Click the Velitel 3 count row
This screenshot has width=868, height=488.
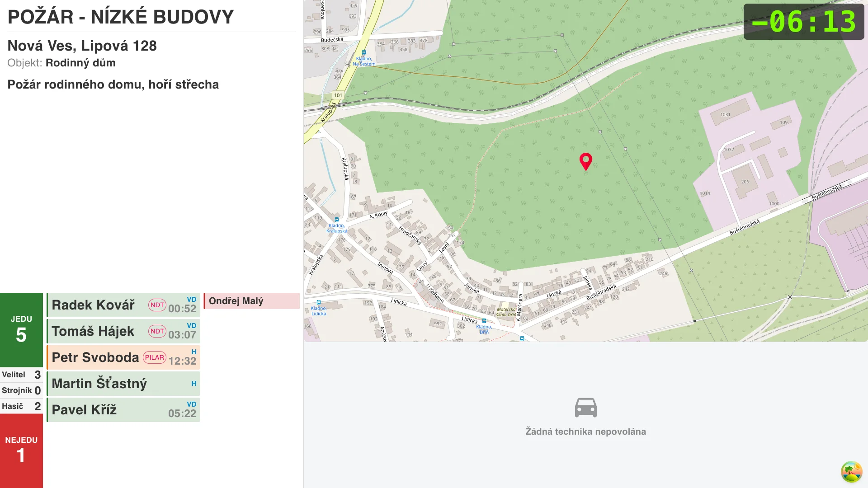click(21, 375)
